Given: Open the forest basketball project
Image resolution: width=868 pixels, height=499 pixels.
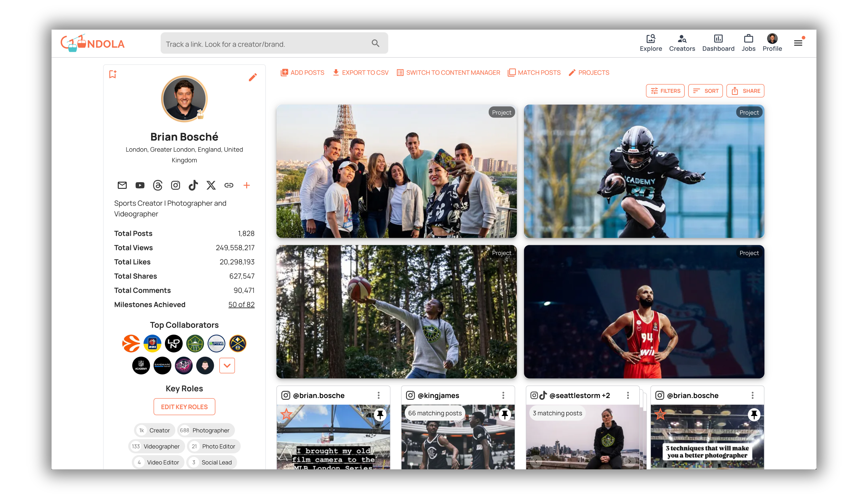Looking at the screenshot, I should pos(396,312).
